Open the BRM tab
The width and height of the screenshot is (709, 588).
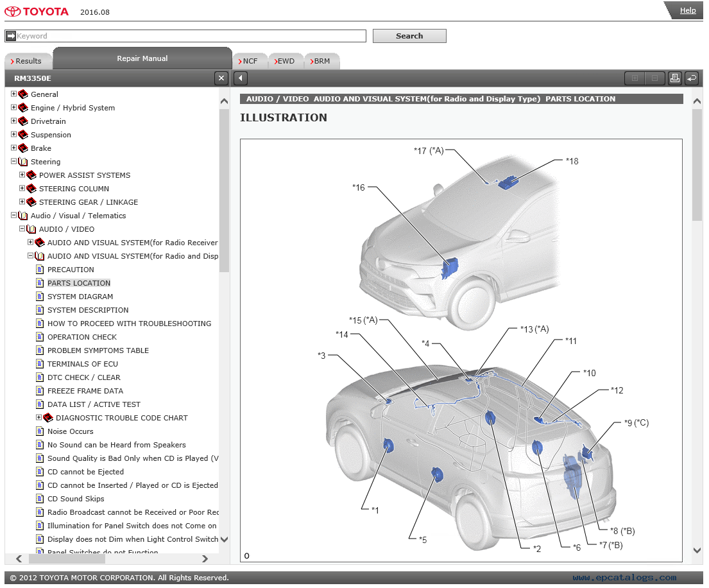(x=322, y=61)
